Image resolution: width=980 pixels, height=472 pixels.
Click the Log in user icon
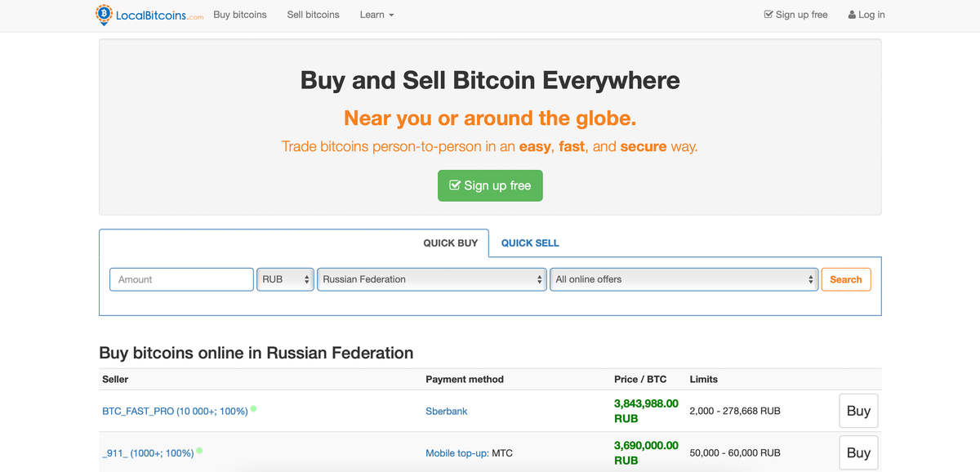pos(853,15)
